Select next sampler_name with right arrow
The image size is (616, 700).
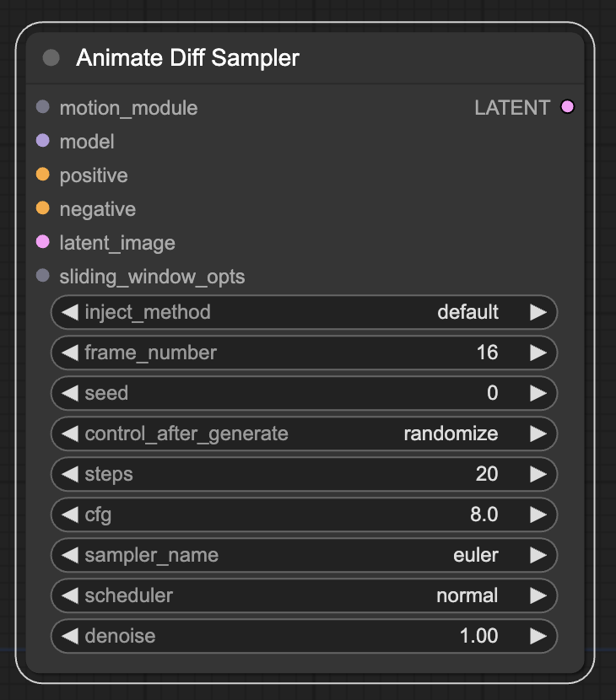[538, 555]
